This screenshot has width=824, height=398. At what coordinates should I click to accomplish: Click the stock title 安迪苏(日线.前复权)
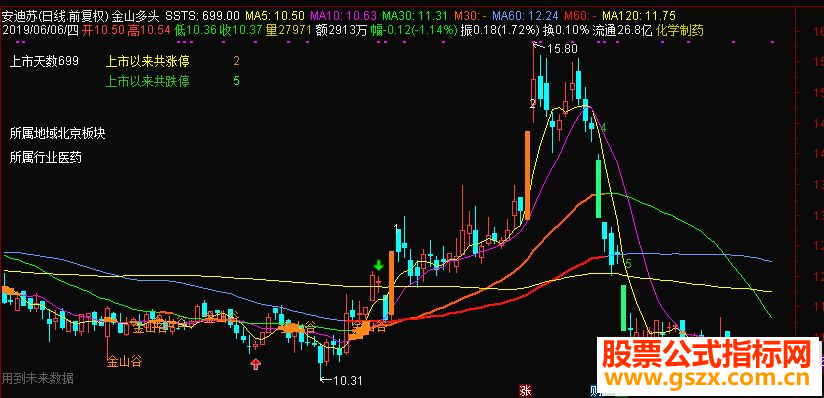pyautogui.click(x=55, y=16)
